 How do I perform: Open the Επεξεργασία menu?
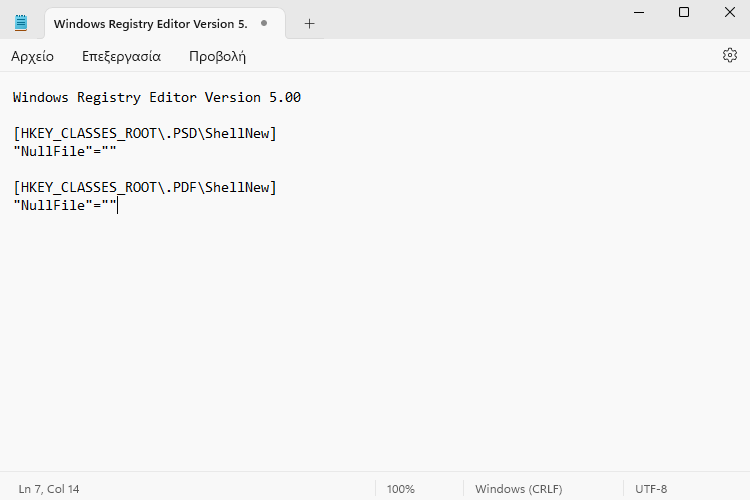pos(121,56)
